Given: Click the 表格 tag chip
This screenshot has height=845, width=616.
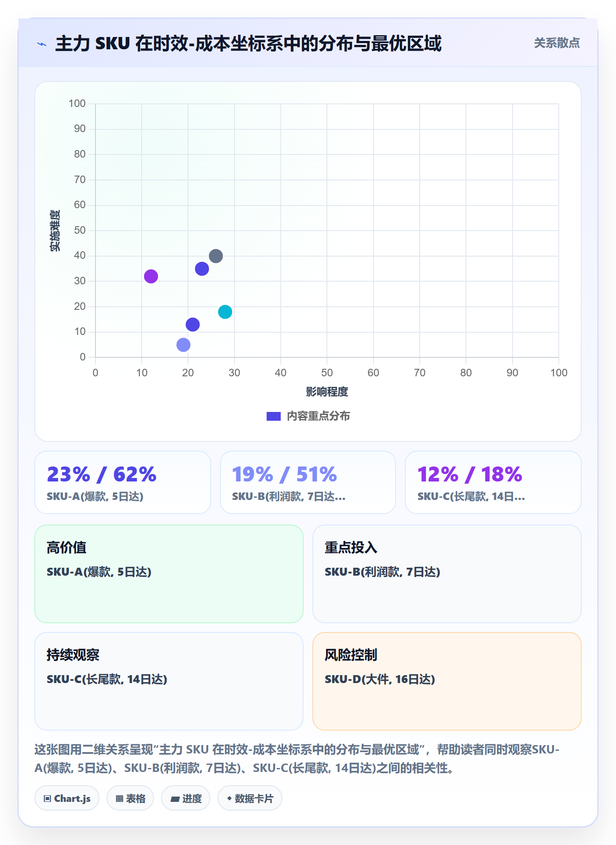Looking at the screenshot, I should pos(130,798).
